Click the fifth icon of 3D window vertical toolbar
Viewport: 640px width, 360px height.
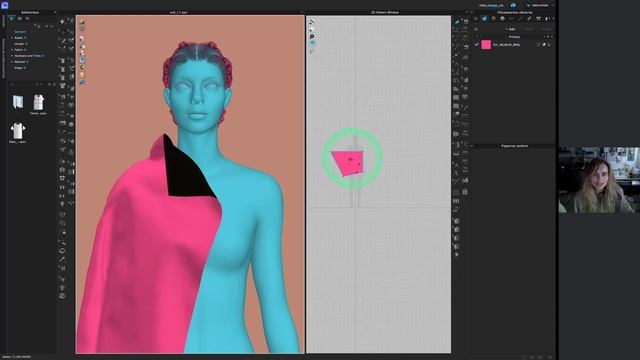click(x=82, y=53)
